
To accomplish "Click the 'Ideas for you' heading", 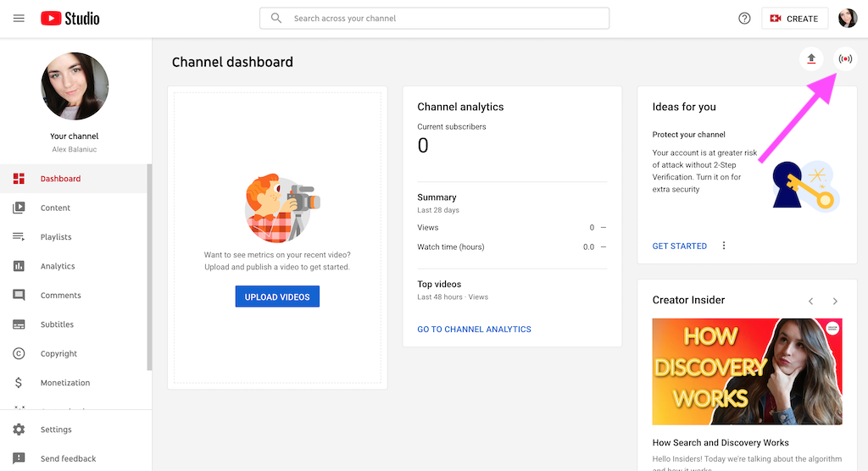I will coord(684,107).
